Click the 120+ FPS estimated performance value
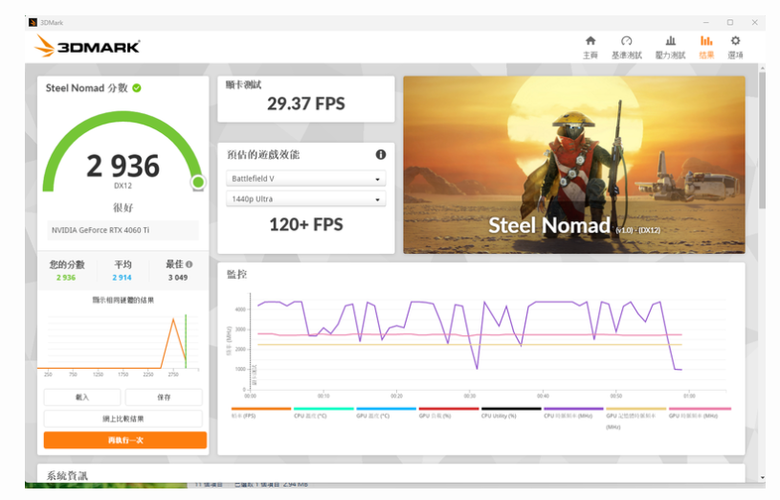 306,225
